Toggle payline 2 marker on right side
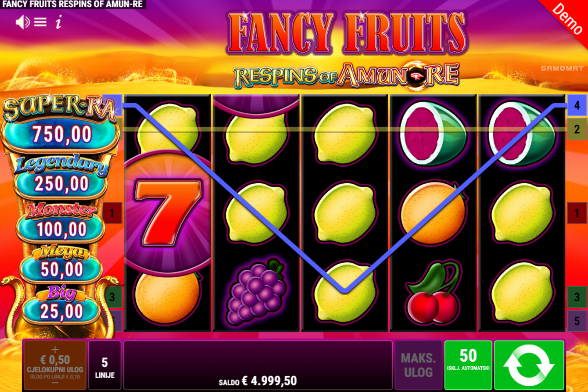The image size is (588, 392). [x=577, y=129]
